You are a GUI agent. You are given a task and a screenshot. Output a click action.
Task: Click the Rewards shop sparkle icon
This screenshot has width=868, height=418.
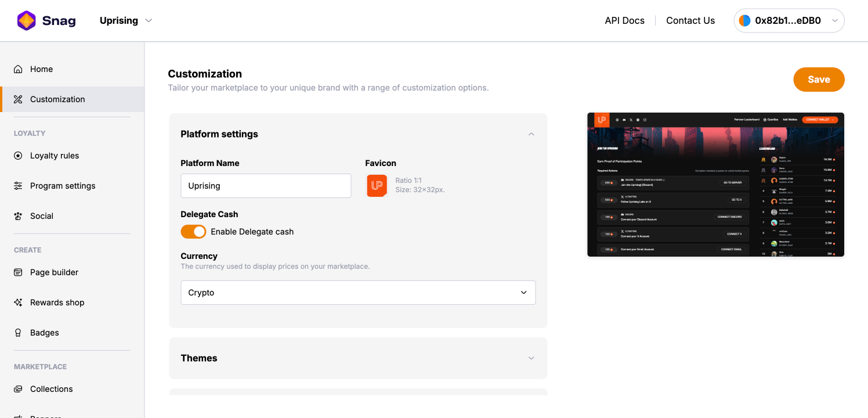18,302
